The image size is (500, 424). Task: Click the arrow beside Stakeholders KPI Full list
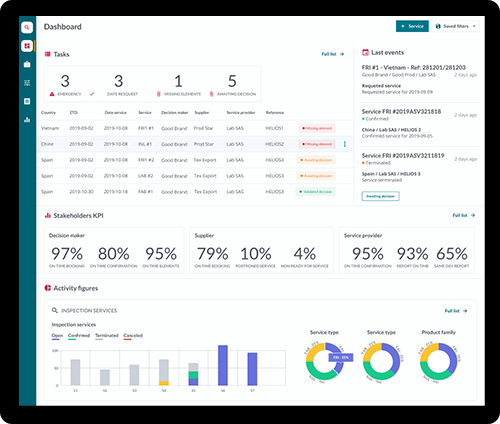tap(473, 215)
